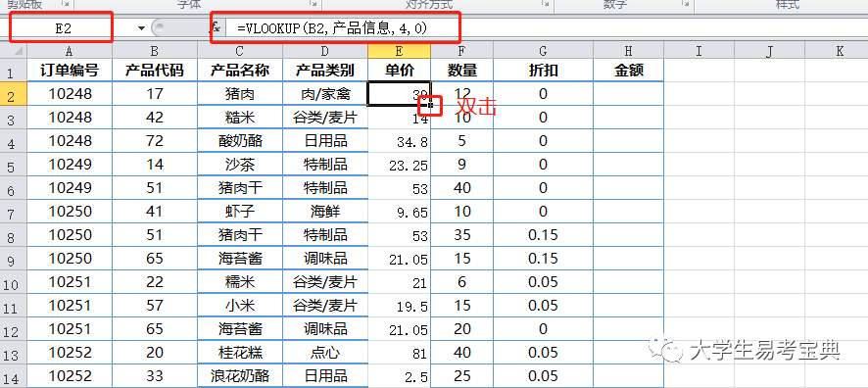
Task: Select product code cell 33
Action: [155, 376]
